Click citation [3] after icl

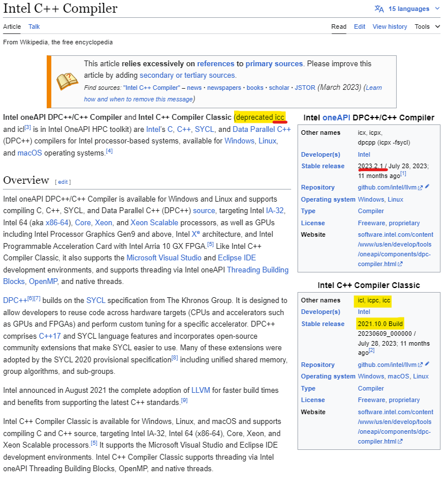click(x=28, y=127)
